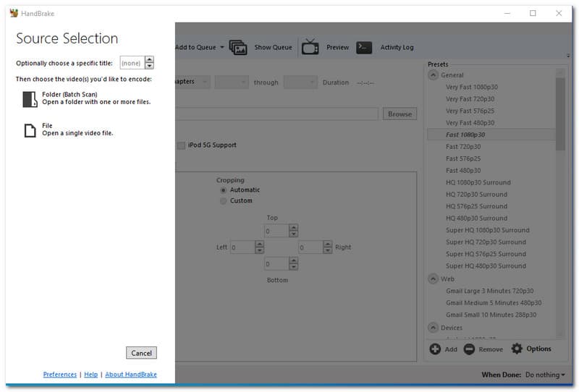Open the When Done dropdown

(x=544, y=375)
